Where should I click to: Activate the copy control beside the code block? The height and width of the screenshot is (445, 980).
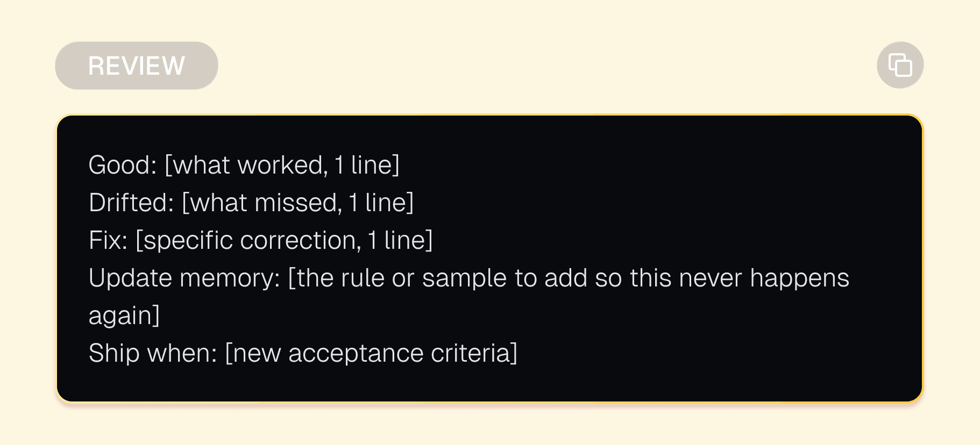[900, 64]
